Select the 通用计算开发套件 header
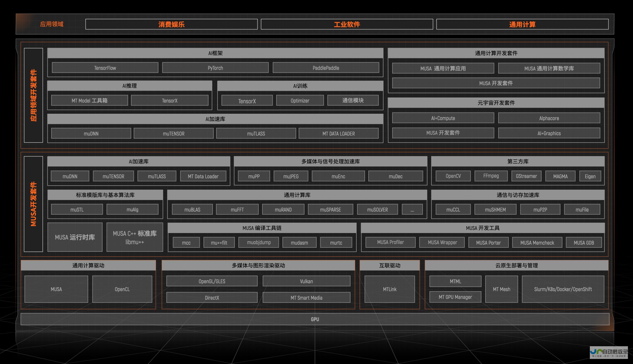Image resolution: width=633 pixels, height=364 pixels. tap(496, 53)
